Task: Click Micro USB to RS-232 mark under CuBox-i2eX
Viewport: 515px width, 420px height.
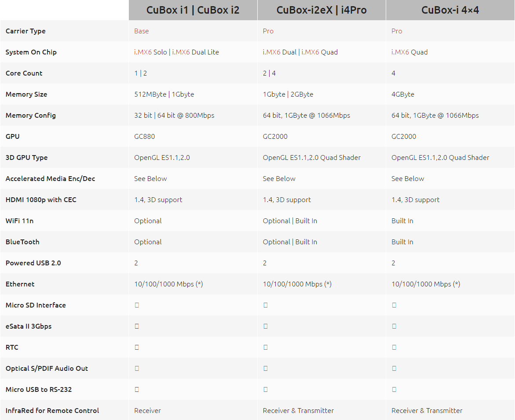Action: tap(265, 389)
